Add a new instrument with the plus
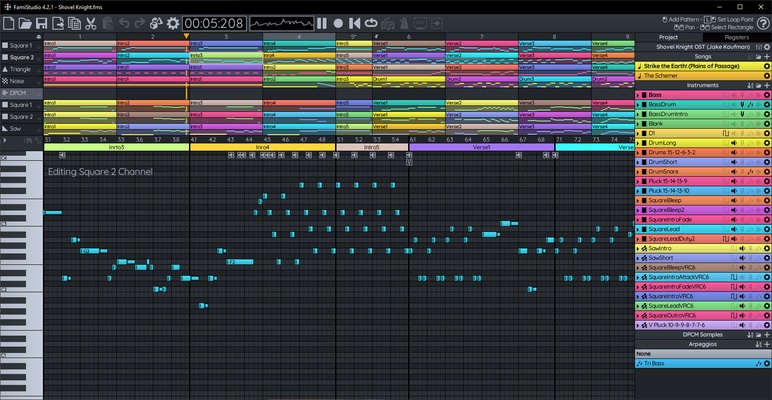This screenshot has height=400, width=772. coord(767,85)
